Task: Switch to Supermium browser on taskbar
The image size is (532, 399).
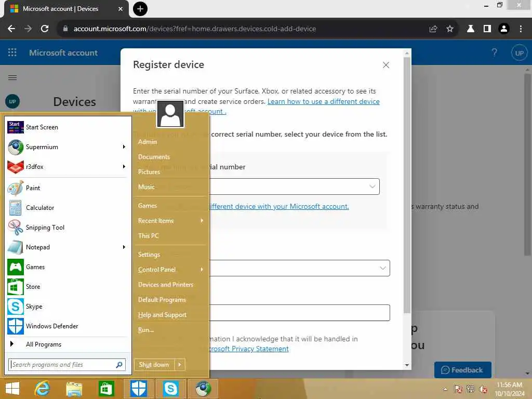Action: [203, 389]
